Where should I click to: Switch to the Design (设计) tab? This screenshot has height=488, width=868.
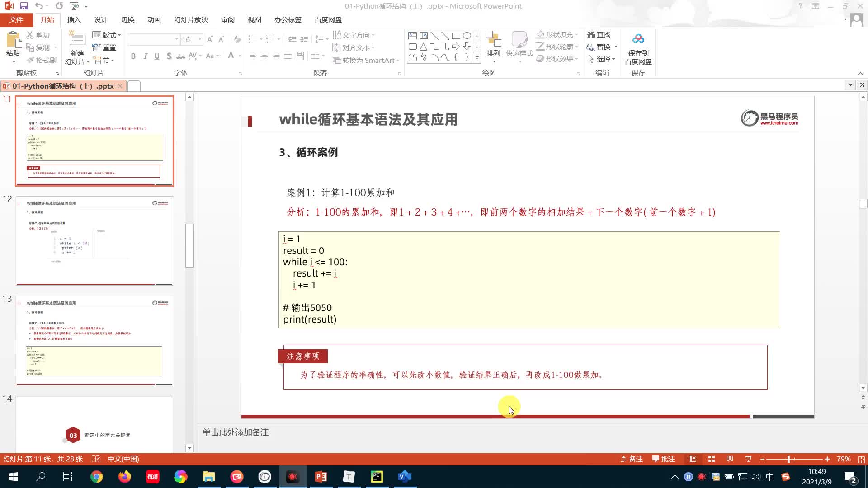pos(100,20)
